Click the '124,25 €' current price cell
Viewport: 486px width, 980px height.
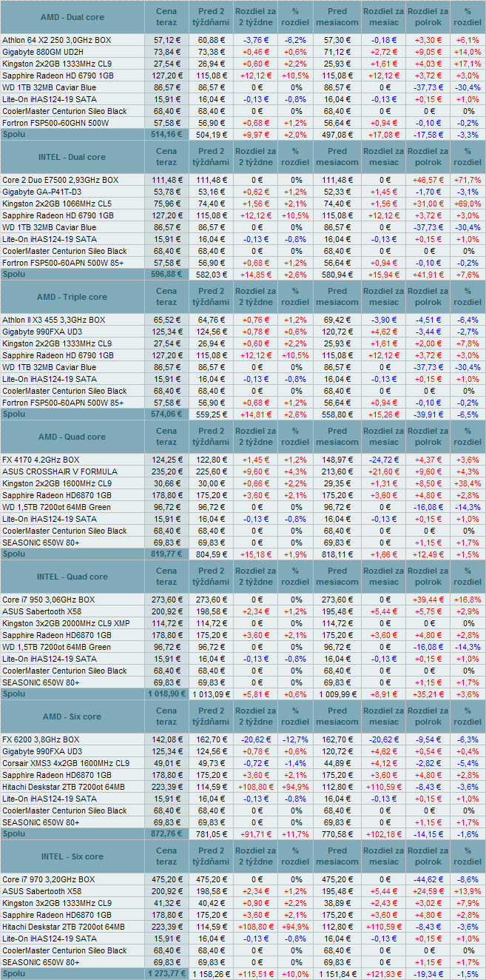pos(166,460)
